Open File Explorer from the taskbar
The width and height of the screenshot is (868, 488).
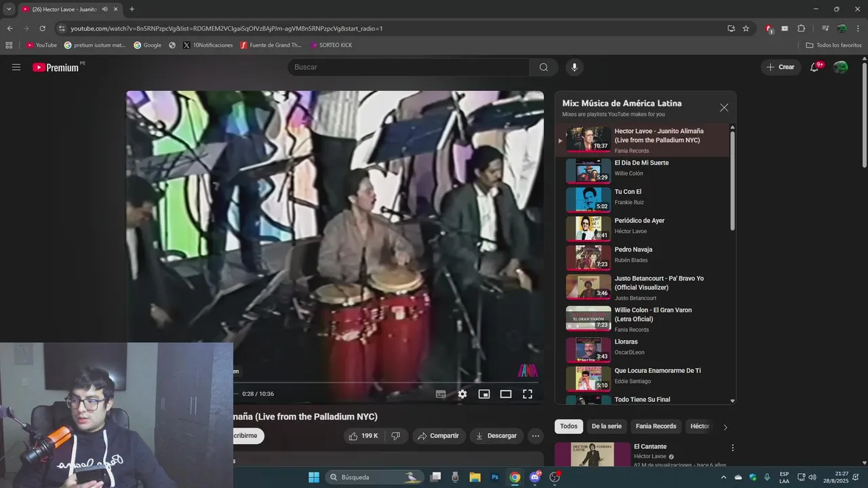(475, 477)
